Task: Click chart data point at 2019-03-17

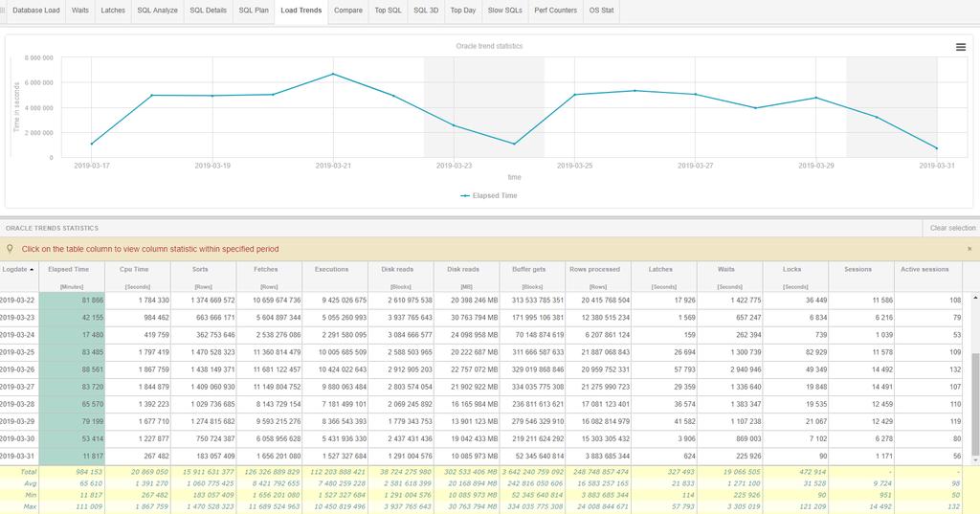Action: (x=92, y=144)
